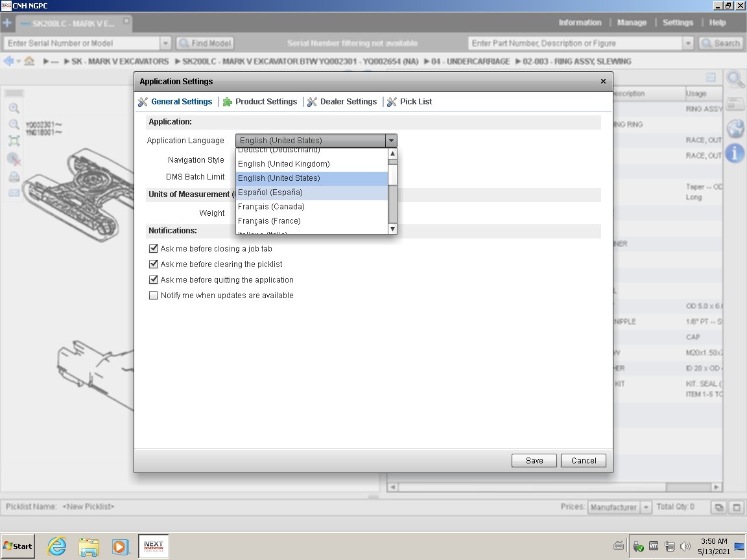Open the right sidebar globe icon
Image resolution: width=747 pixels, height=560 pixels.
[735, 128]
